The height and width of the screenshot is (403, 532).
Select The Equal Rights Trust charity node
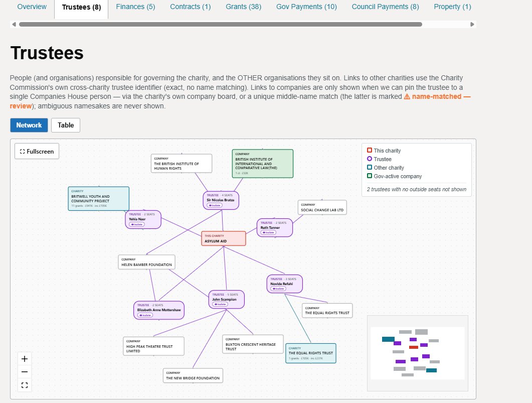point(311,353)
